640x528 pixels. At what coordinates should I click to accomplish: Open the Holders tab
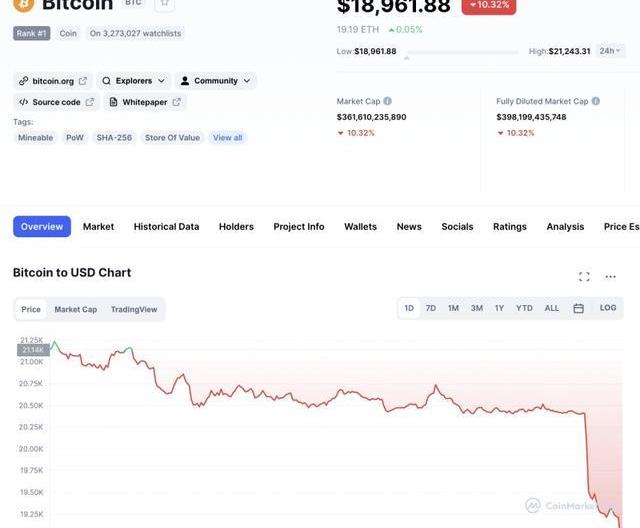(236, 227)
